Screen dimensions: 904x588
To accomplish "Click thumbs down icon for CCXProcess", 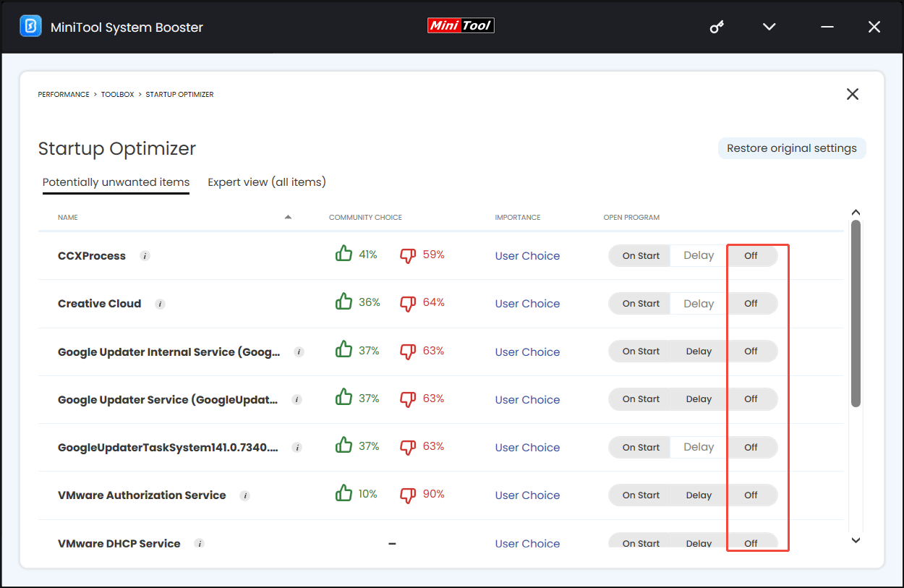I will [x=409, y=255].
